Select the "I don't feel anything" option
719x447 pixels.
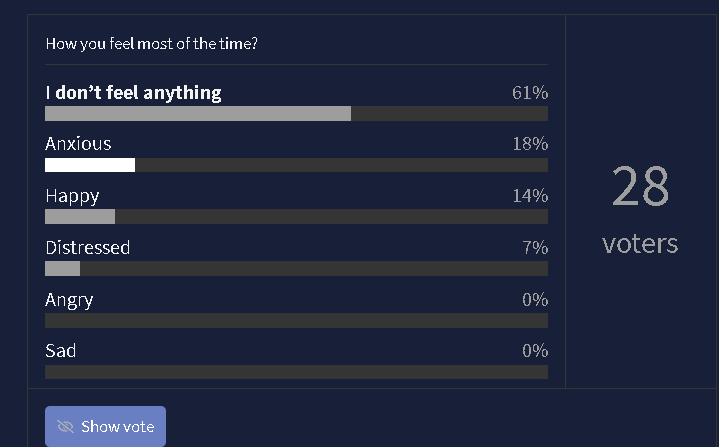pos(133,93)
